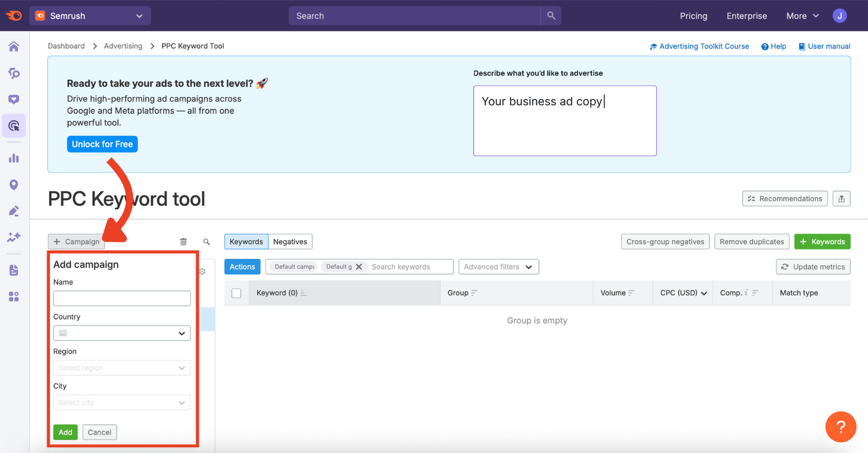Image resolution: width=868 pixels, height=453 pixels.
Task: Click the green Add button
Action: click(66, 432)
